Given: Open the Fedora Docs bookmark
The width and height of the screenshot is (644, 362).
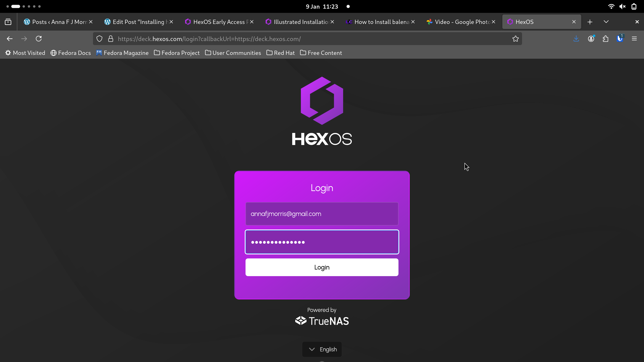Looking at the screenshot, I should [x=71, y=53].
